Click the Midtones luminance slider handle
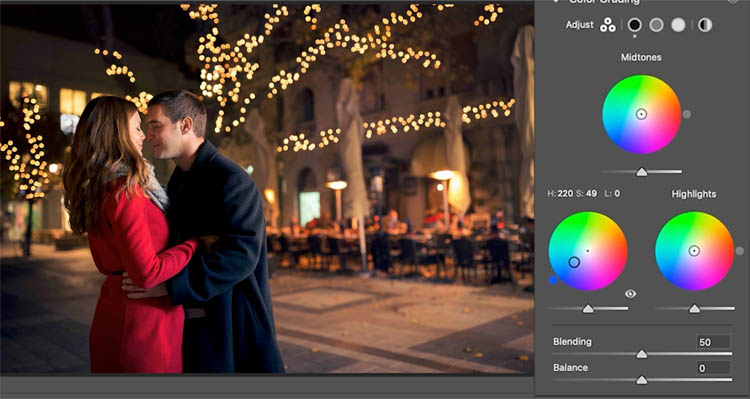 pos(641,172)
